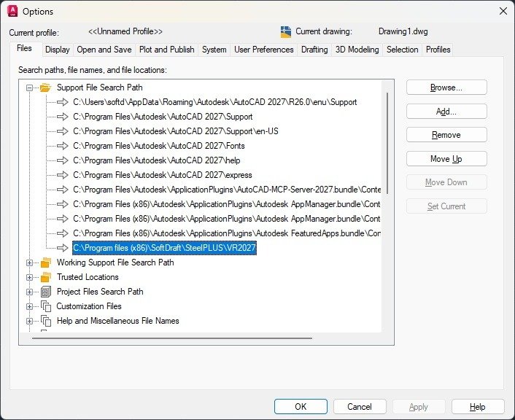Image resolution: width=515 pixels, height=420 pixels.
Task: Open the Plot and Publish tab
Action: click(x=167, y=50)
